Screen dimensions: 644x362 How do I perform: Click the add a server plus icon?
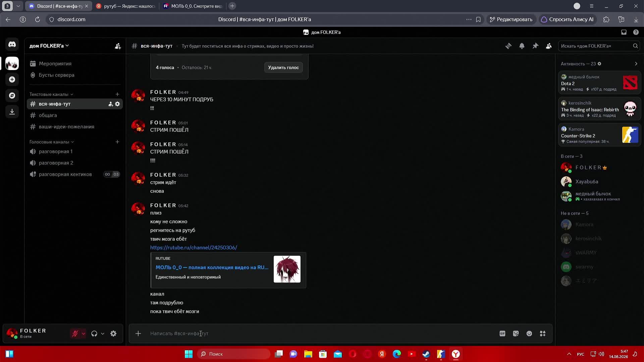point(12,79)
